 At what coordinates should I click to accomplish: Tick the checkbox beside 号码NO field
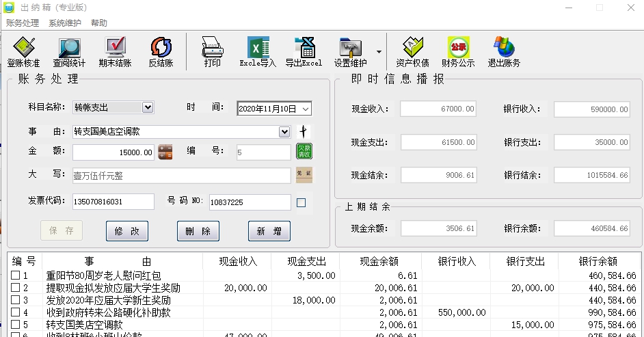[x=301, y=202]
